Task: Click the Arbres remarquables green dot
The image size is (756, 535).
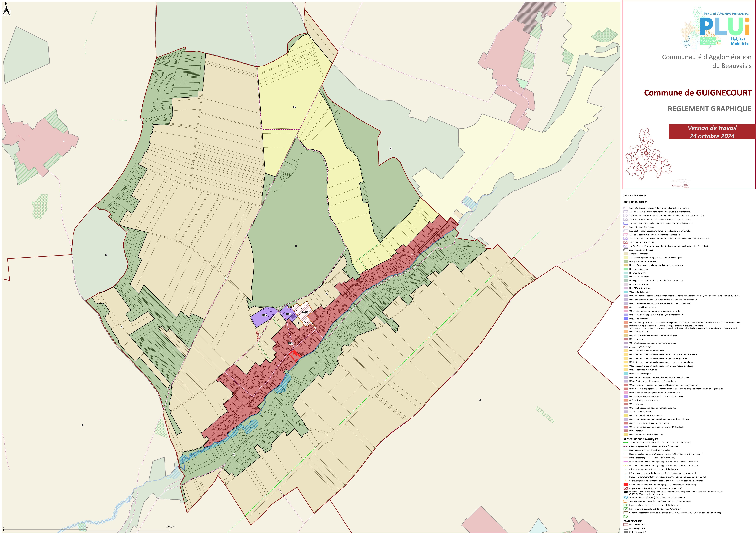Action: 626,469
